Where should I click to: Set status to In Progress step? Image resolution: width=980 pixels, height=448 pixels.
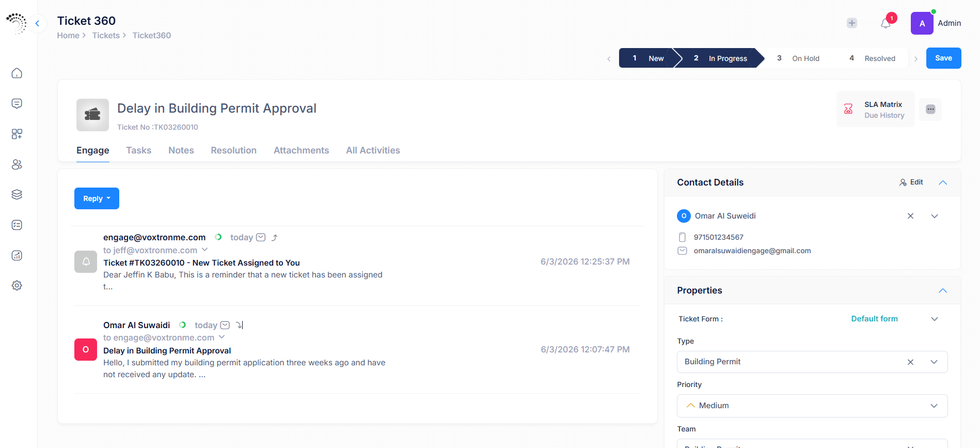tap(720, 58)
